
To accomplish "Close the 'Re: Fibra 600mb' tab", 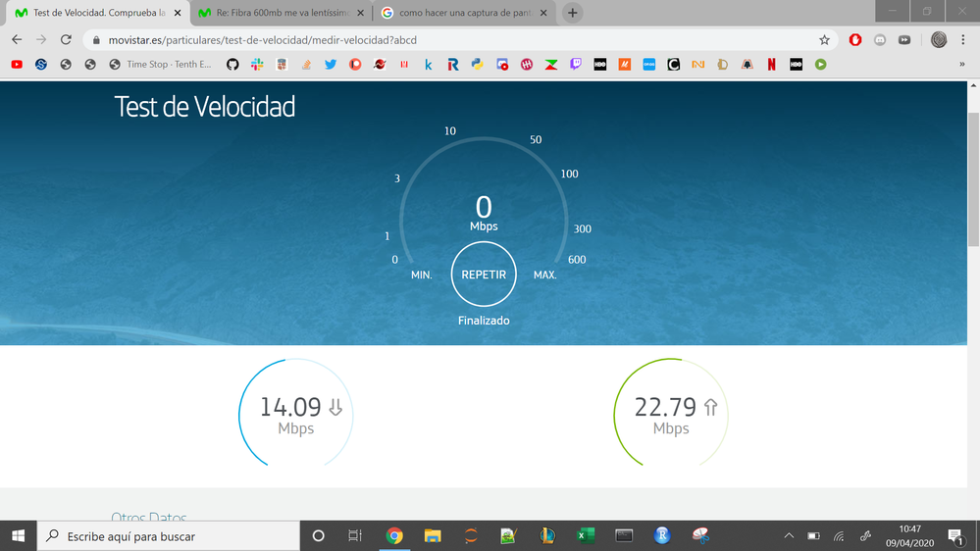I will (360, 13).
